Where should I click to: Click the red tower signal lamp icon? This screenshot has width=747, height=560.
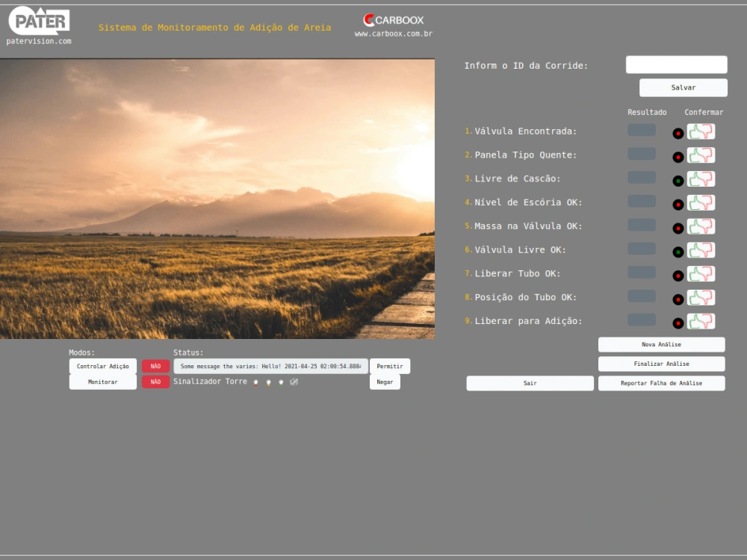pyautogui.click(x=255, y=382)
